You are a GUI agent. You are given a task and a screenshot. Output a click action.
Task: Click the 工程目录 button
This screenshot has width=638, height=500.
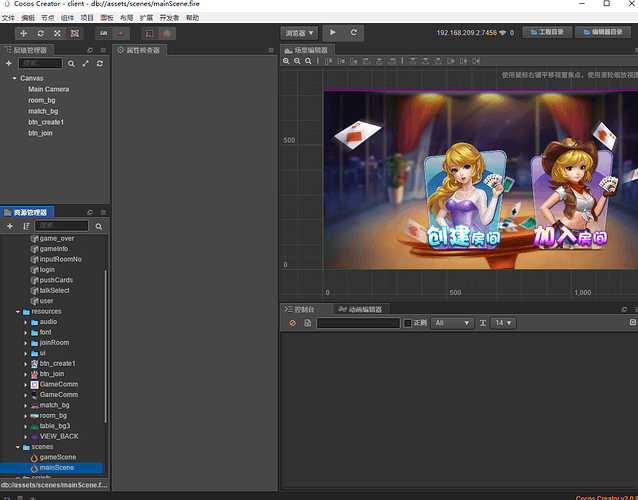(x=545, y=33)
